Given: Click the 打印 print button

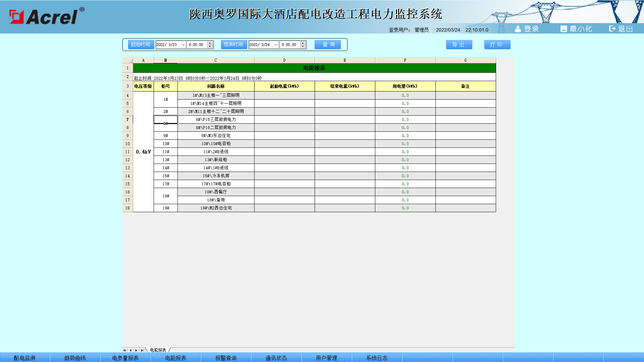Looking at the screenshot, I should point(497,45).
